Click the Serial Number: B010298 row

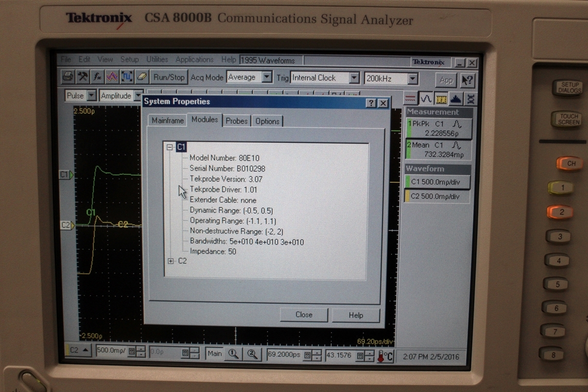click(227, 169)
